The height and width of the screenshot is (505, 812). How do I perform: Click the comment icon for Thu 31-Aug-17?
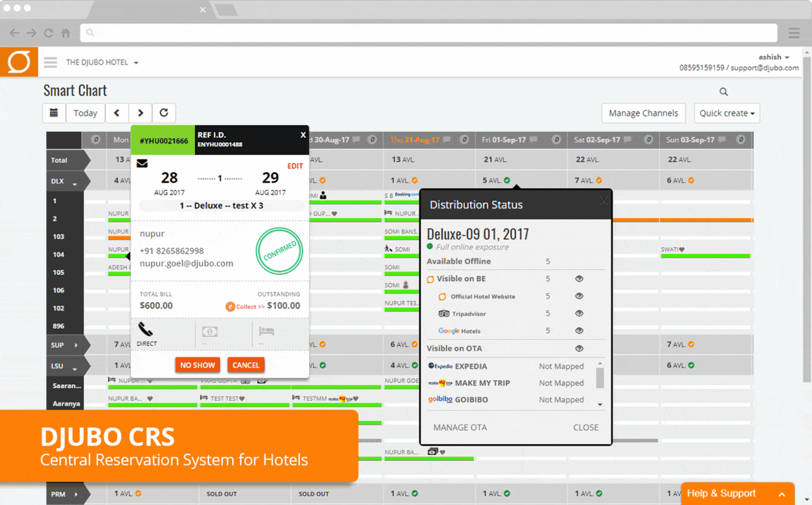445,140
